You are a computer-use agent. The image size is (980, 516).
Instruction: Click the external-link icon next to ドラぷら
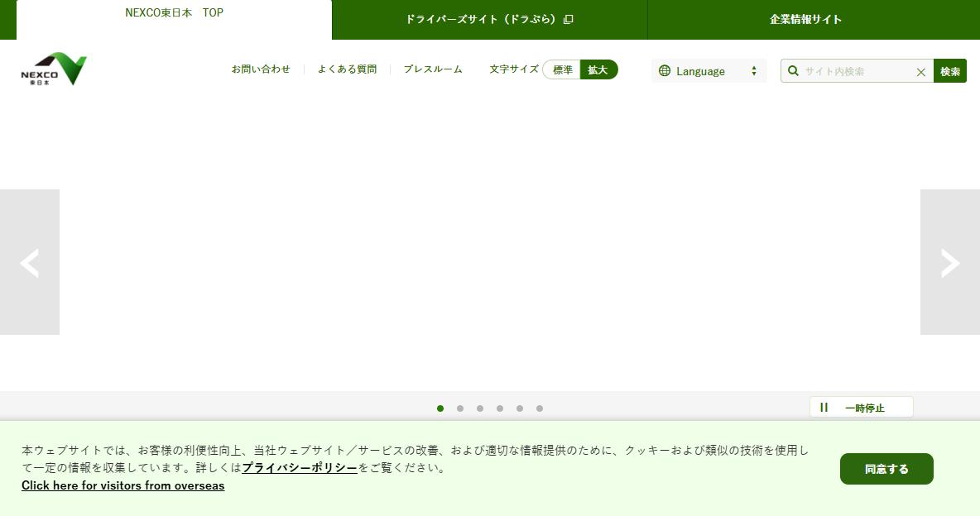click(x=568, y=19)
